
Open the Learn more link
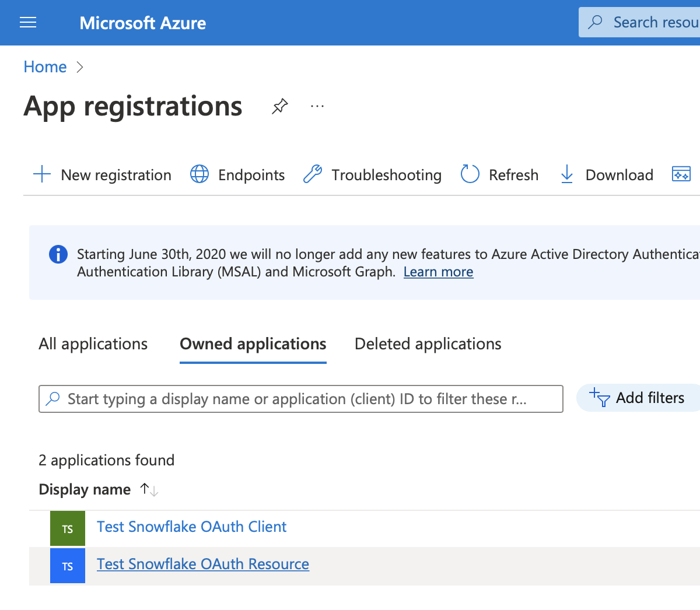coord(438,272)
